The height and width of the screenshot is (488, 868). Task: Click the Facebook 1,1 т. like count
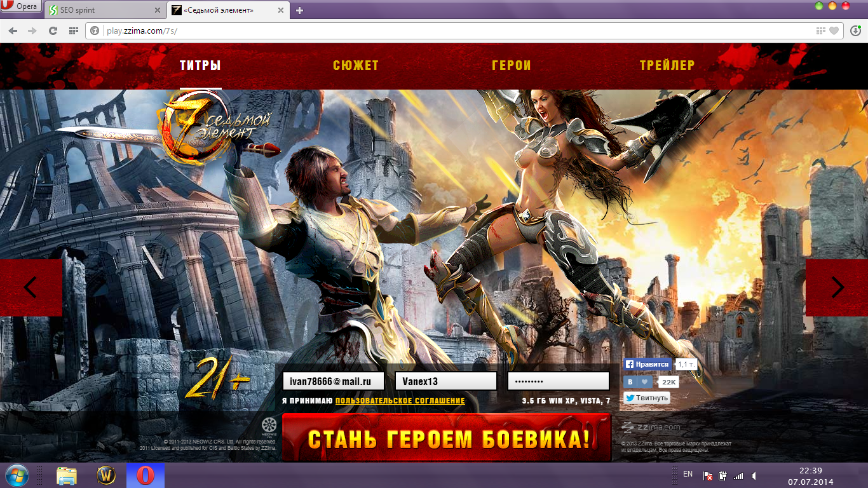pyautogui.click(x=686, y=364)
